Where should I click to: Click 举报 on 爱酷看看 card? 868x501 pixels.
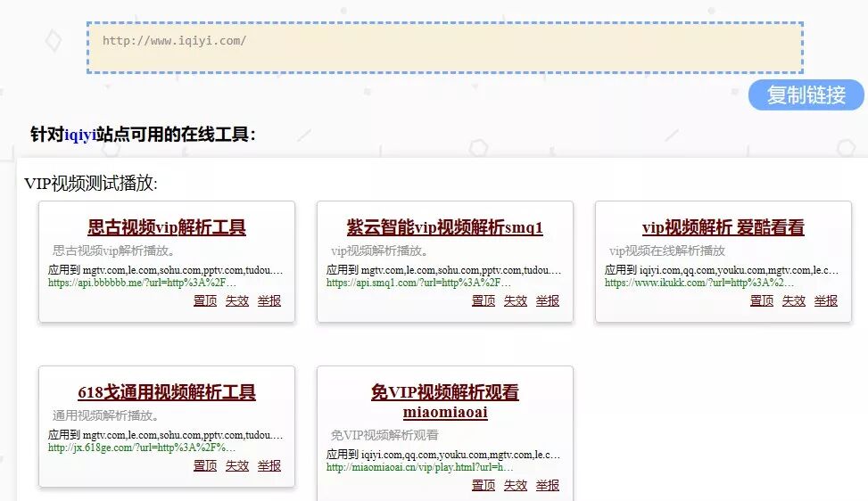826,300
